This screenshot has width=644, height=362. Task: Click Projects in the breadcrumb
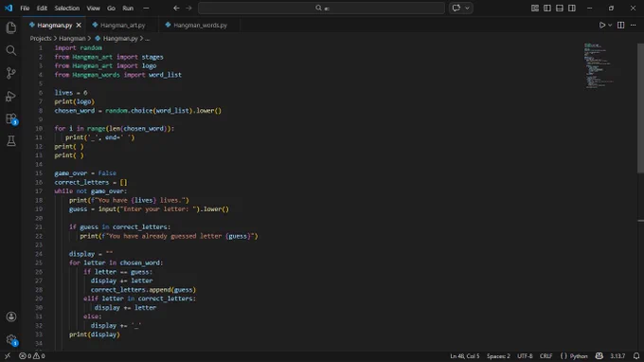(40, 38)
